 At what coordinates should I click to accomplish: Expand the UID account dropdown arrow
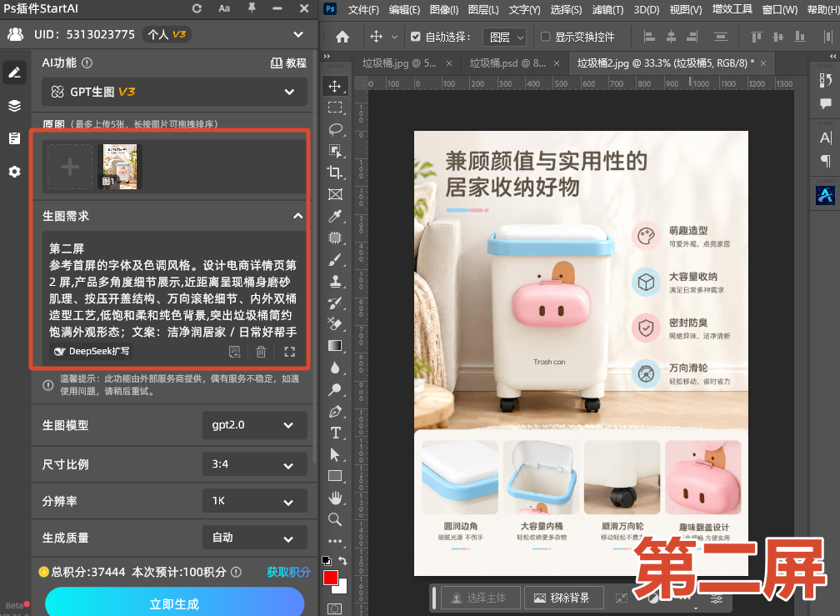298,34
